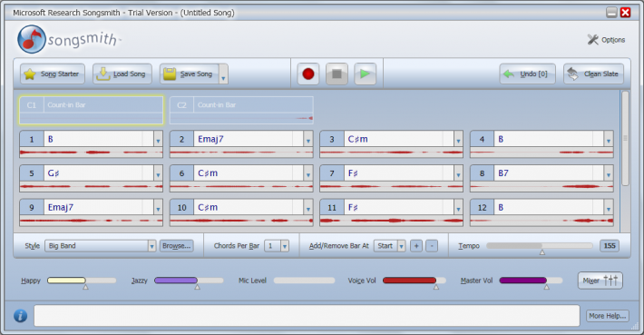Screen dimensions: 644x335
Task: Select bar number 12
Action: (x=483, y=207)
